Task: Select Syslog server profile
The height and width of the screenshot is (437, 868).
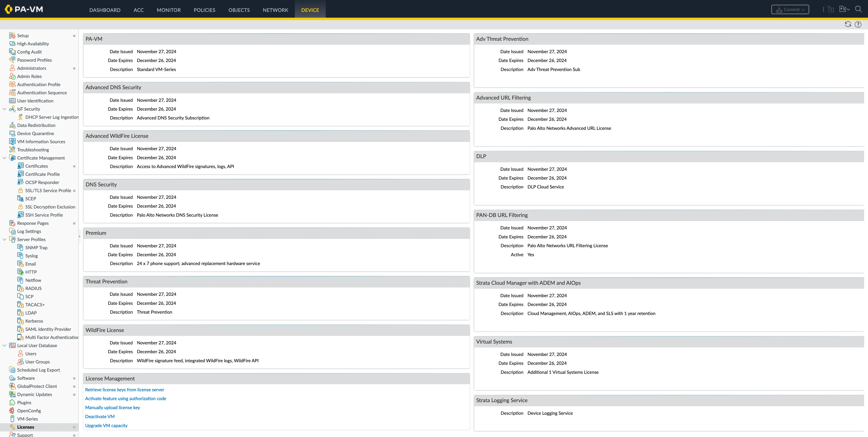Action: click(31, 256)
